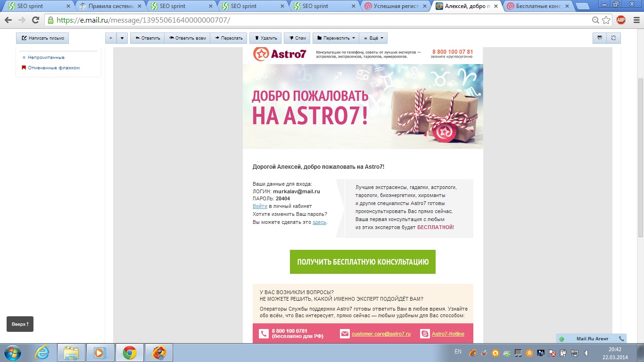
Task: Click the Astro7-Hotline Skype link
Action: pyautogui.click(x=448, y=334)
